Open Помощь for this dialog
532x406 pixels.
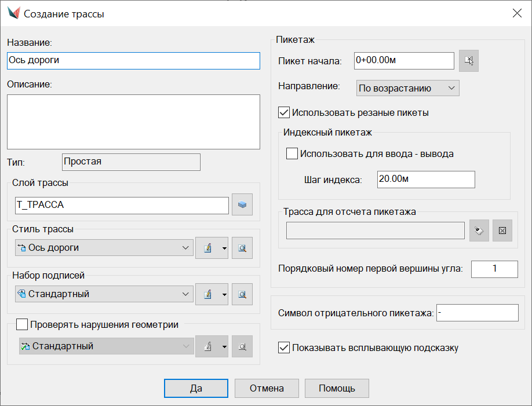point(337,388)
